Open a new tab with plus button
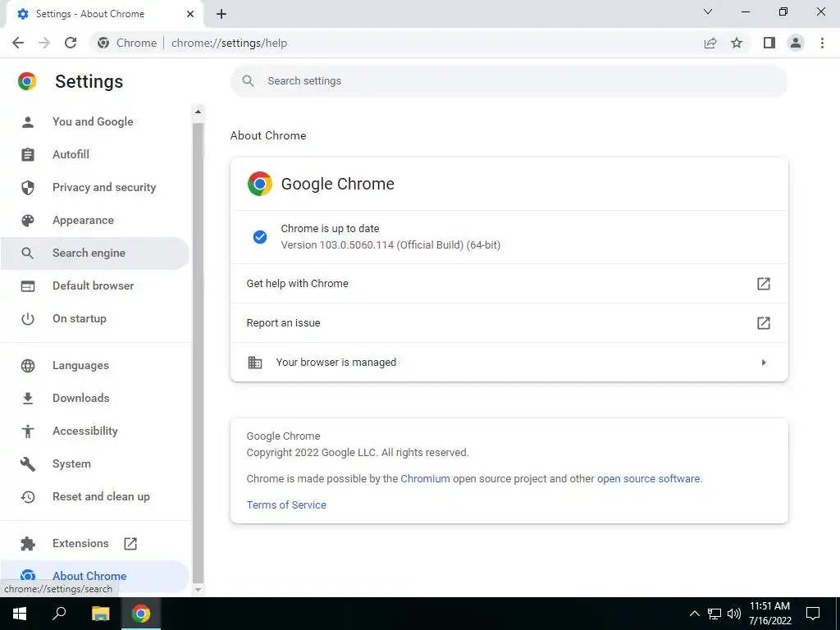Viewport: 840px width, 630px height. [221, 14]
